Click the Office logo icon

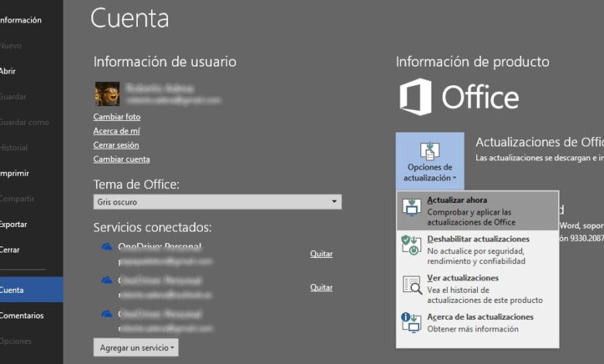[x=416, y=97]
